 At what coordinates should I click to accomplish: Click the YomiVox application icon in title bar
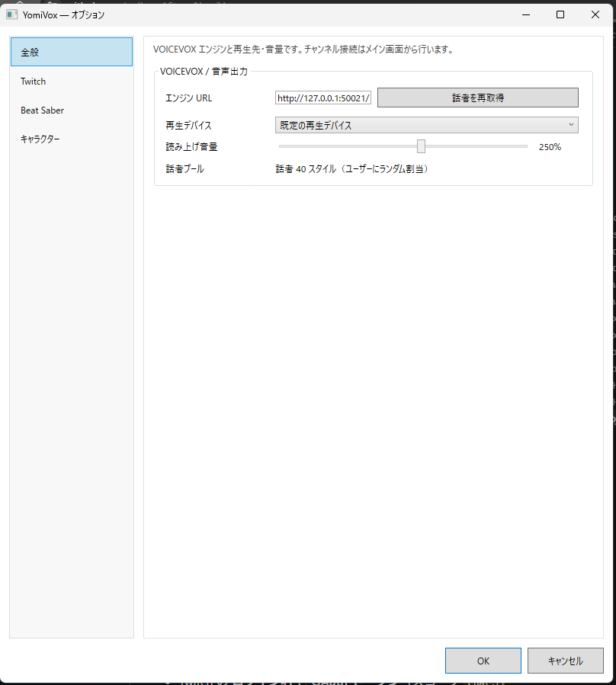pos(12,14)
